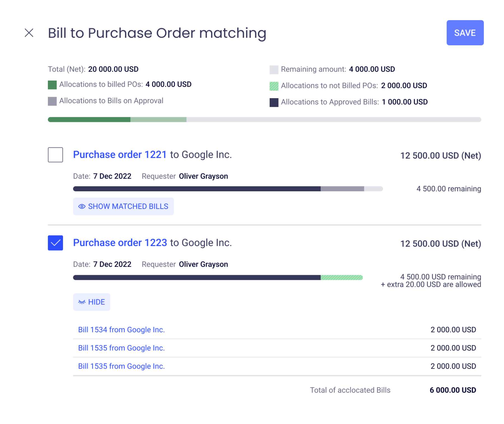Screen dimensions: 504x424
Task: Check the Purchase order 1221 checkbox
Action: click(55, 155)
